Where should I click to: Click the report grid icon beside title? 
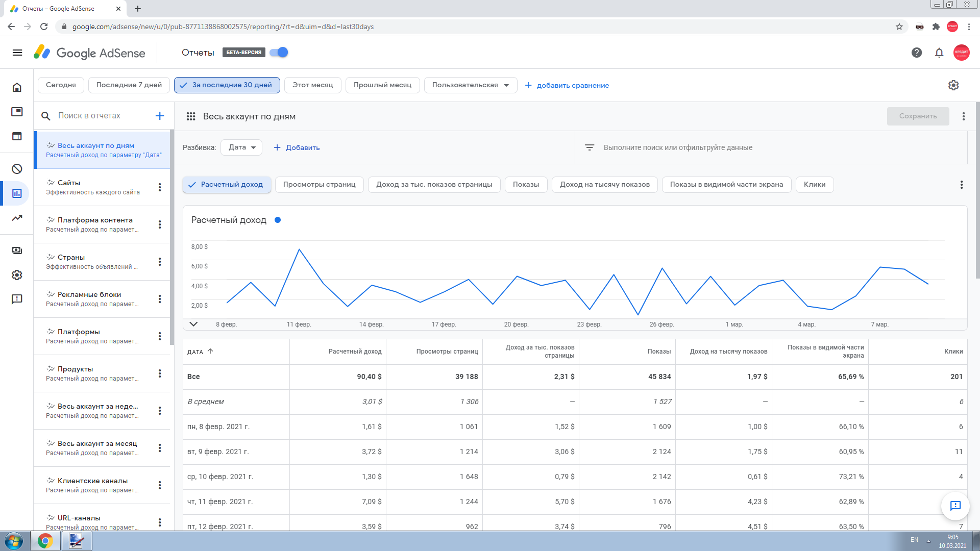191,116
